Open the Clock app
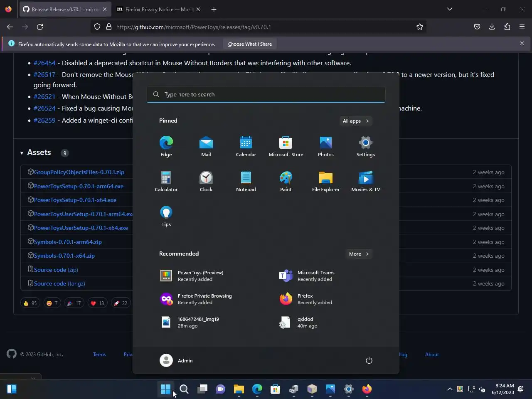 [x=206, y=181]
